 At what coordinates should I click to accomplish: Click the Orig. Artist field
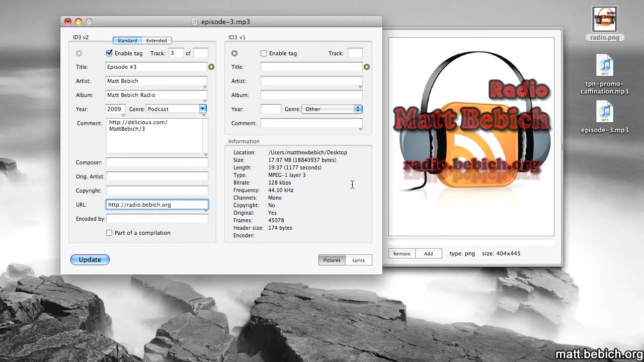(x=157, y=176)
